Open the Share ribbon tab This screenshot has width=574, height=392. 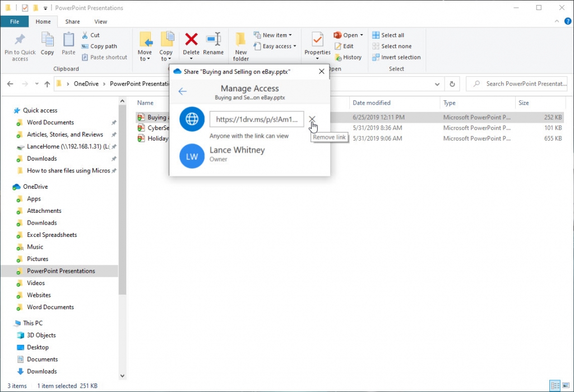tap(72, 21)
